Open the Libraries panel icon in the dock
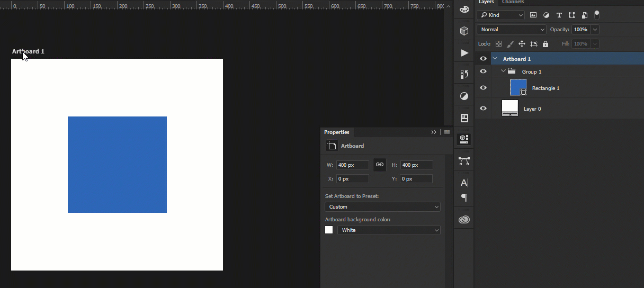This screenshot has width=644, height=288. click(464, 118)
